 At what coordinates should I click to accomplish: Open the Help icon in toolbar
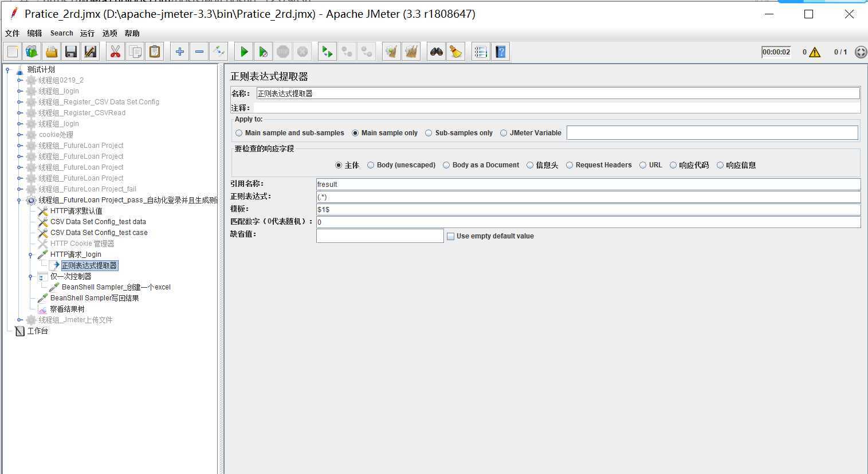pos(501,52)
